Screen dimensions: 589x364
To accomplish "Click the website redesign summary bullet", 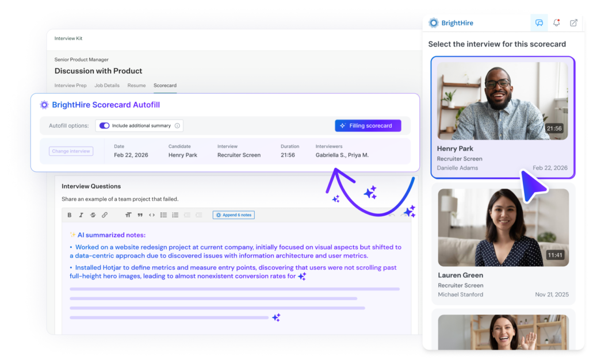I will (235, 252).
